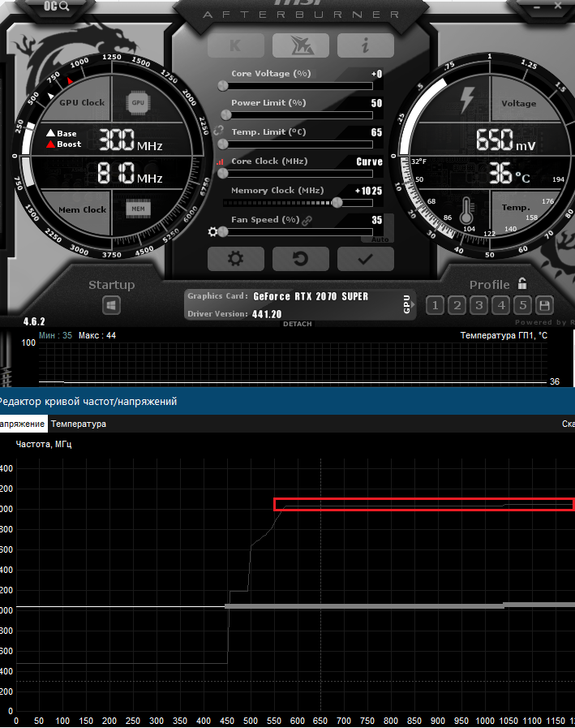Select profile slot 5

click(523, 305)
